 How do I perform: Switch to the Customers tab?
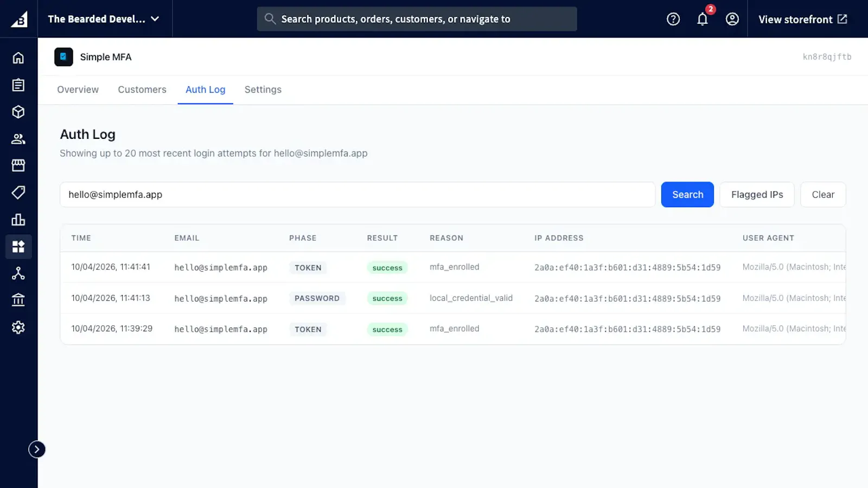click(142, 89)
